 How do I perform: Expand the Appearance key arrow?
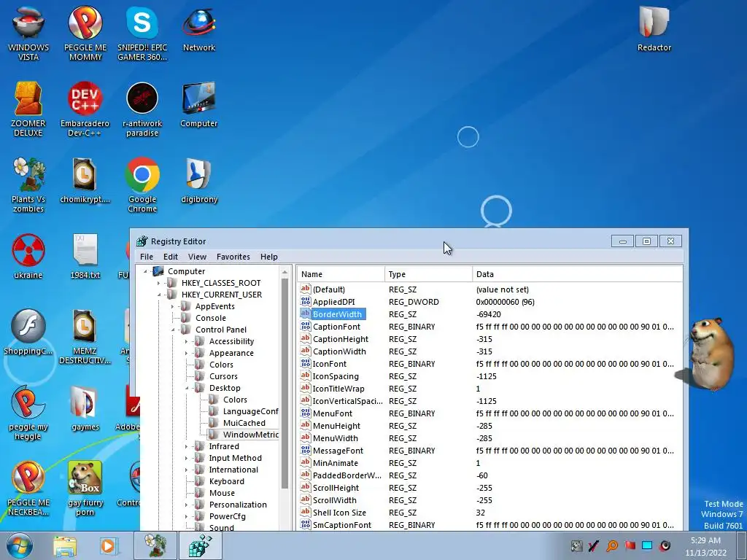click(x=186, y=353)
